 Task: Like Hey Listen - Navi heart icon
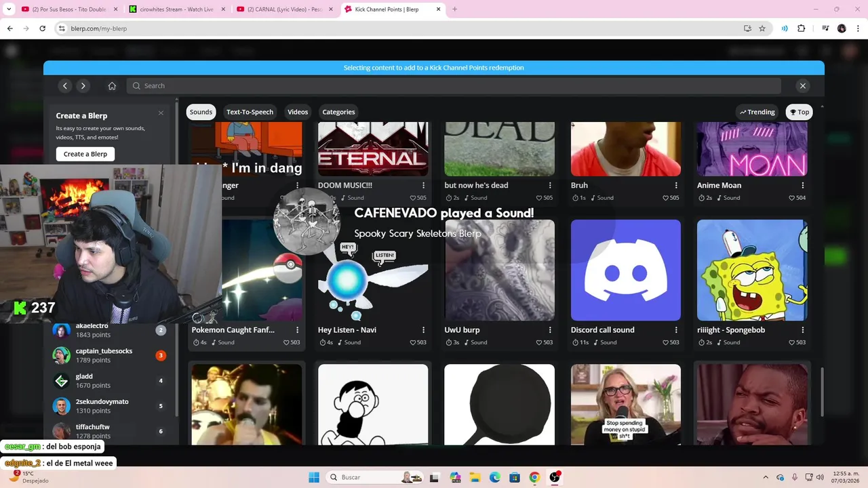click(412, 342)
